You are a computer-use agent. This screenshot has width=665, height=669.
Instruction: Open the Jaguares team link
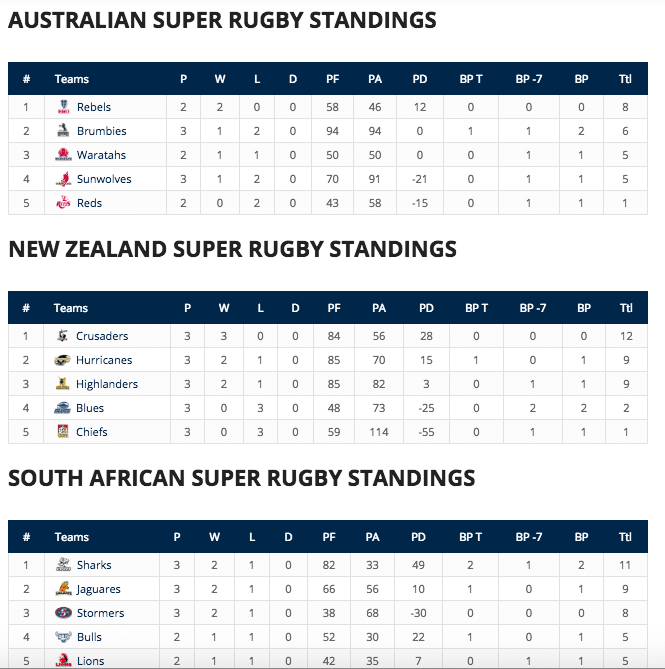click(x=99, y=589)
